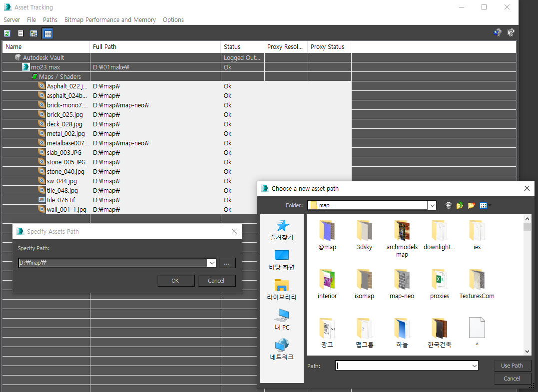
Task: Open the Server menu
Action: 11,20
